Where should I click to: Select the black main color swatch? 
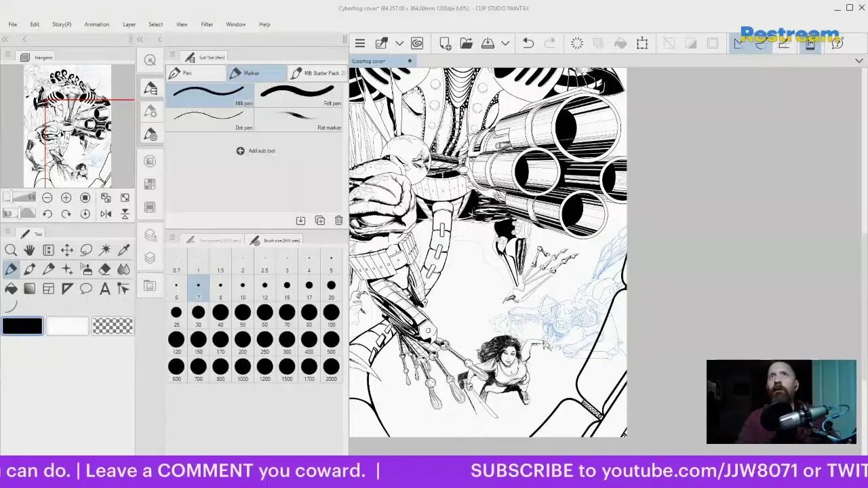pyautogui.click(x=22, y=326)
